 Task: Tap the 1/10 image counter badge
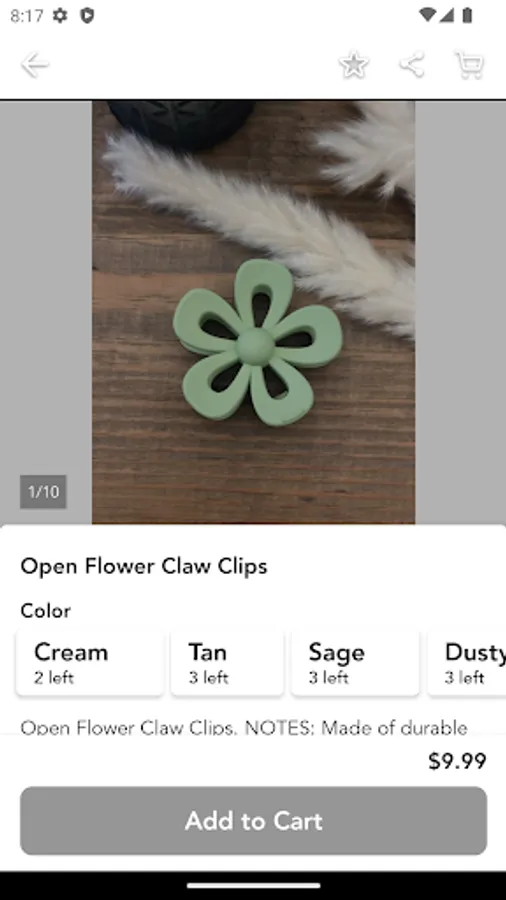click(43, 492)
